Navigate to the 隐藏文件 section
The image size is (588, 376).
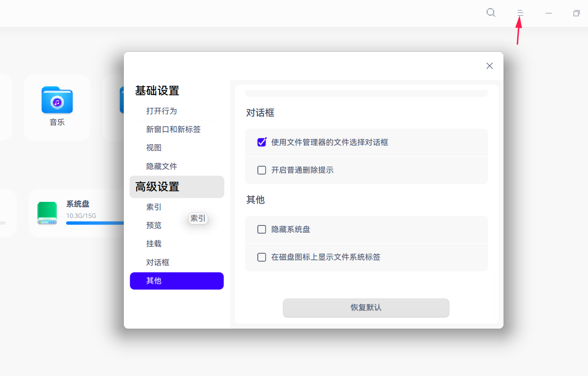176,167
